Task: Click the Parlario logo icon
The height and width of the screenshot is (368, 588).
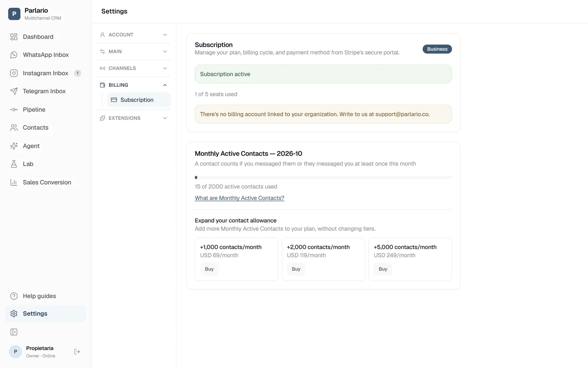Action: 14,14
